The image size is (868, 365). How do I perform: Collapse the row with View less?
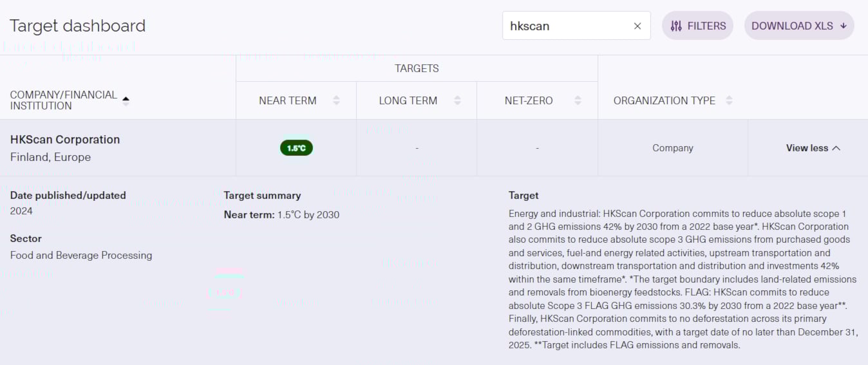813,148
